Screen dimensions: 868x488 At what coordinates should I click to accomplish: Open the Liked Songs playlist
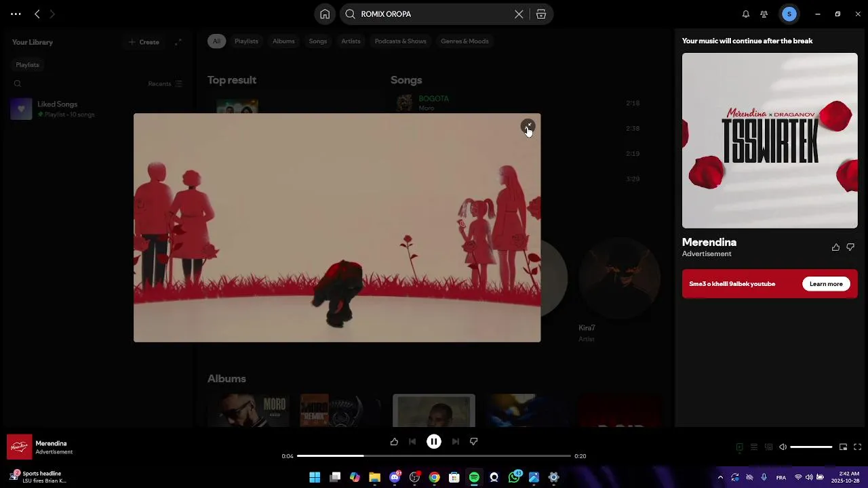pos(97,109)
